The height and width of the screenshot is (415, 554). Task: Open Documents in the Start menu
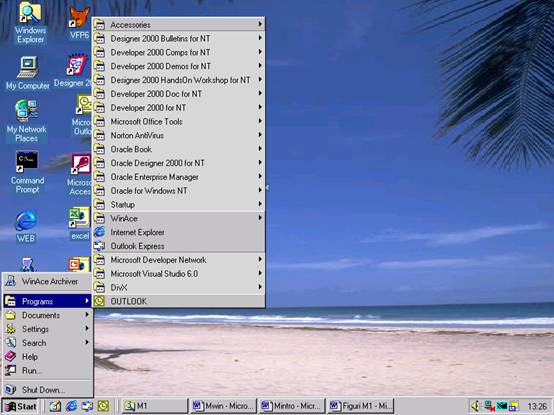[x=48, y=315]
